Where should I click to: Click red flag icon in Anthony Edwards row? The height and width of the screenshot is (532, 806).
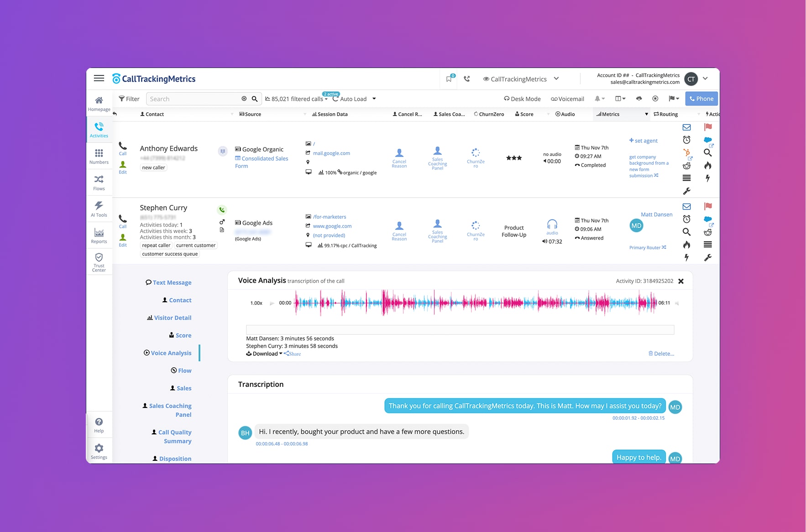(x=708, y=127)
